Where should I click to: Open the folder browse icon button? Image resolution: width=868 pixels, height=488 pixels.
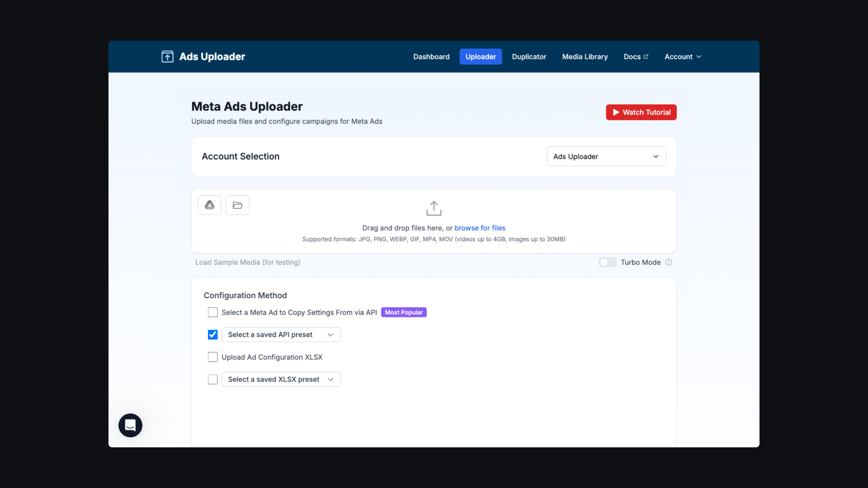[x=237, y=205]
